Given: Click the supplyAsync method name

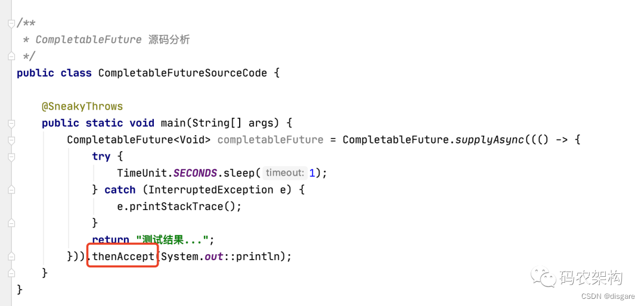Looking at the screenshot, I should pos(490,140).
